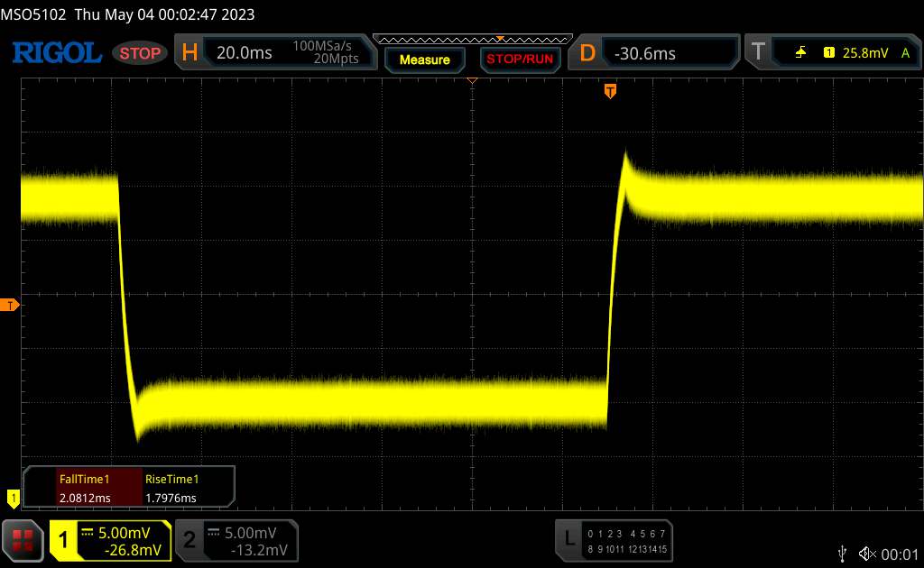924x568 pixels.
Task: Toggle the logic analyzer L digital channels
Action: point(568,541)
